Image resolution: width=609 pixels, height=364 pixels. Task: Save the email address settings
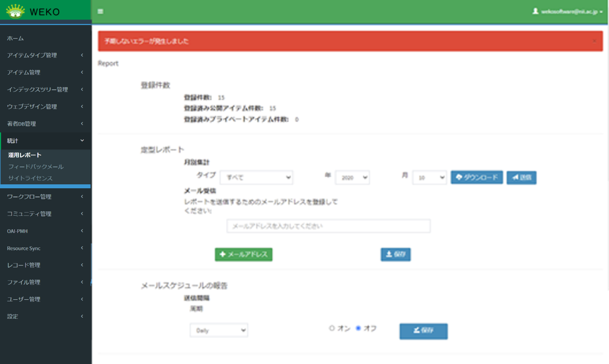(395, 254)
